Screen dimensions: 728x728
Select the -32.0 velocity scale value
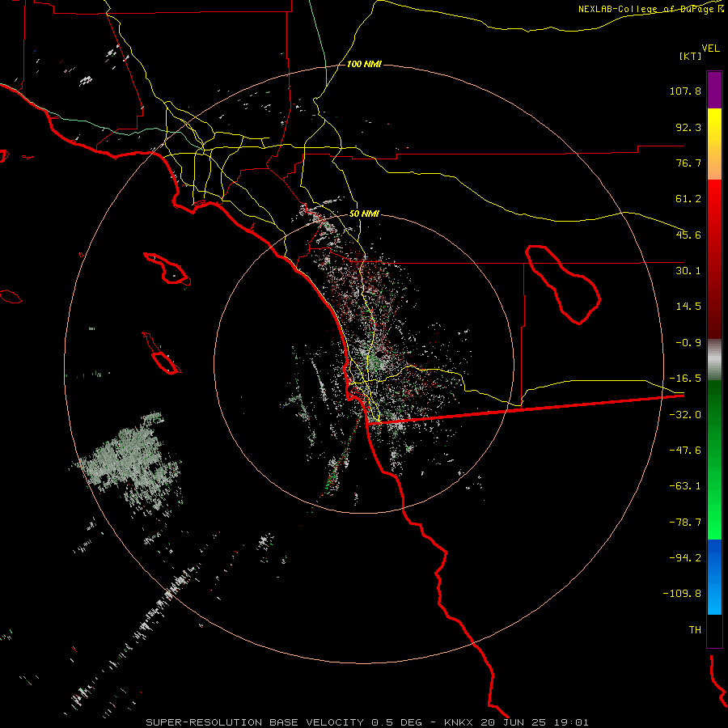(685, 415)
